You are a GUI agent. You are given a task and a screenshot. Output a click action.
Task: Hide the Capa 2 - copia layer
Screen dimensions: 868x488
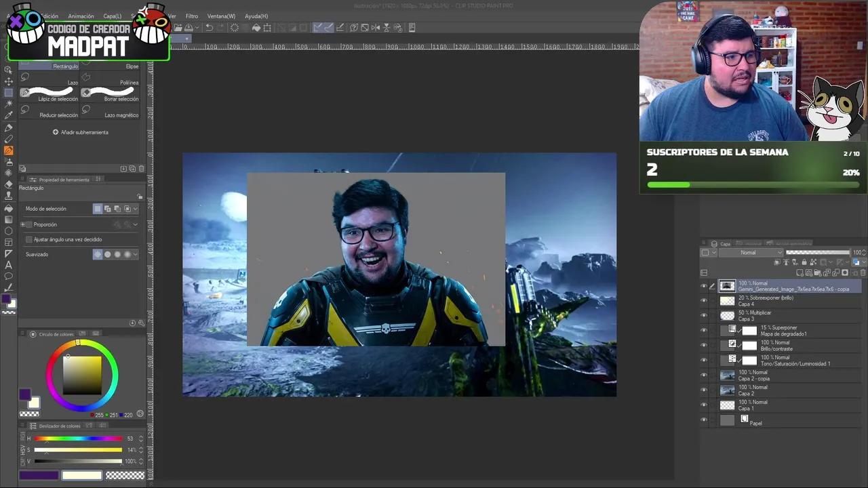704,375
